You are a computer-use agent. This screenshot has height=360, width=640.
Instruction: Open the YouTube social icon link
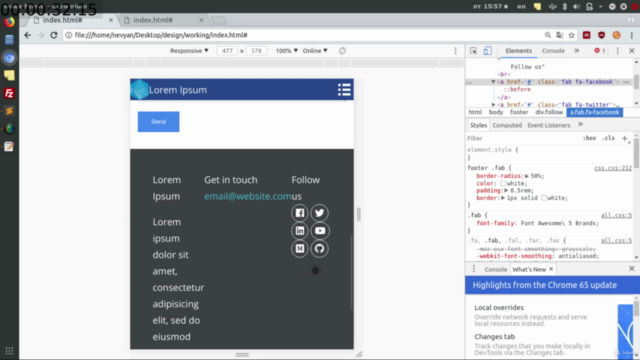[320, 231]
